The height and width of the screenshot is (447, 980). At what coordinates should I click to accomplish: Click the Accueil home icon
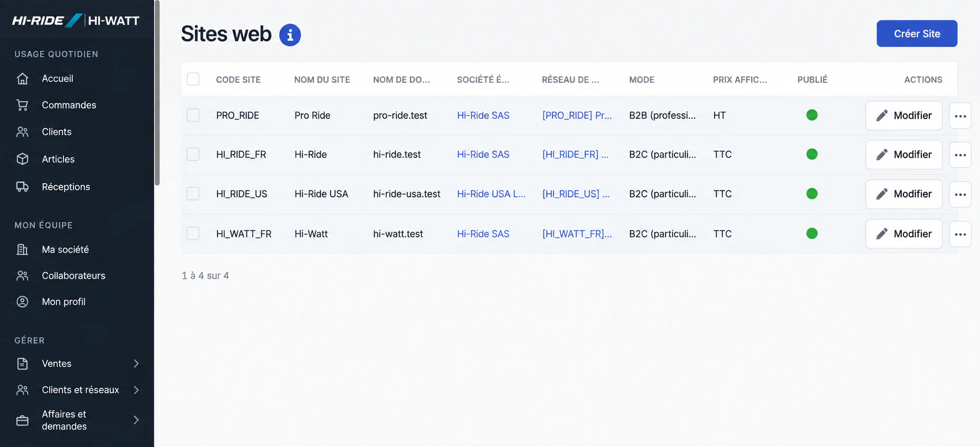(x=22, y=79)
